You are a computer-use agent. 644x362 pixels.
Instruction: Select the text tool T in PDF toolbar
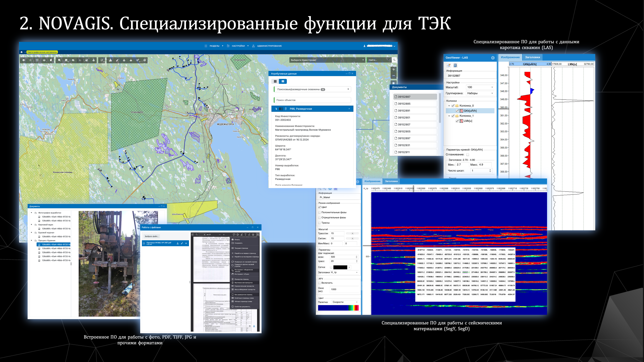click(x=245, y=235)
